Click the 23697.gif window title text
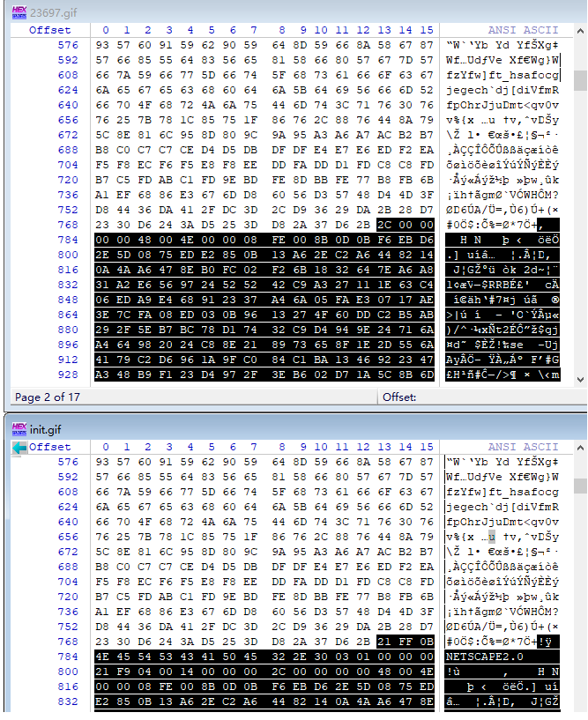The image size is (588, 720). [x=53, y=13]
